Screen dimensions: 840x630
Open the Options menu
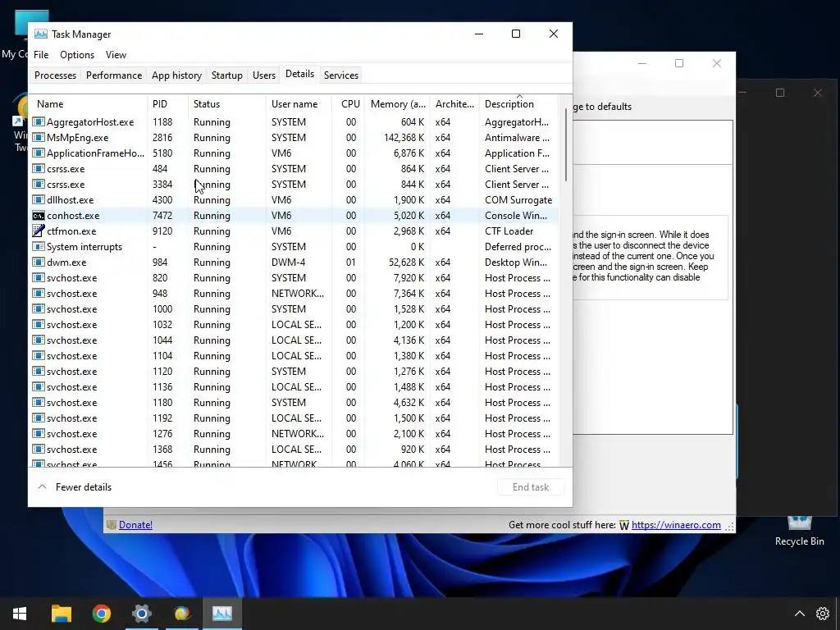[77, 55]
